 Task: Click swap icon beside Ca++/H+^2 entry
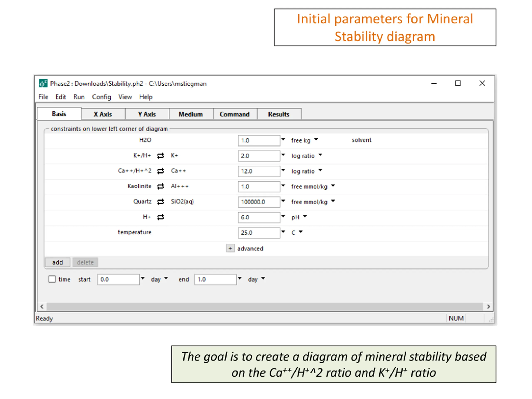(x=160, y=171)
